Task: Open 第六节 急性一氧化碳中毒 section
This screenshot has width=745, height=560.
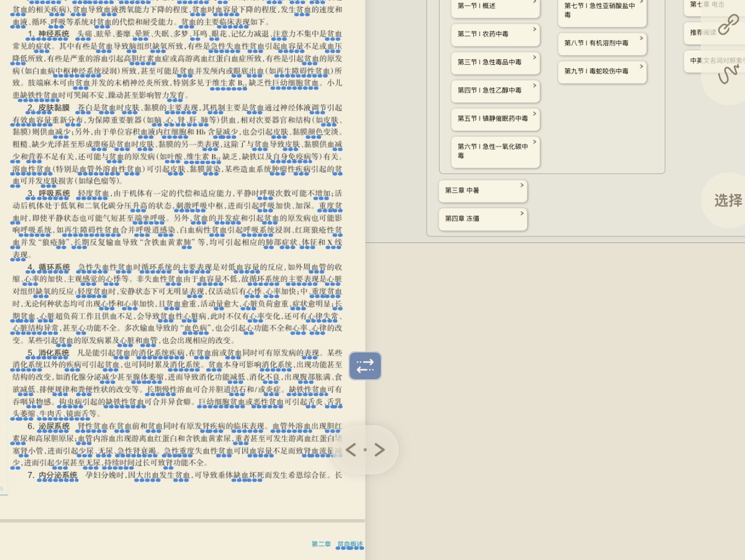Action: coord(495,151)
